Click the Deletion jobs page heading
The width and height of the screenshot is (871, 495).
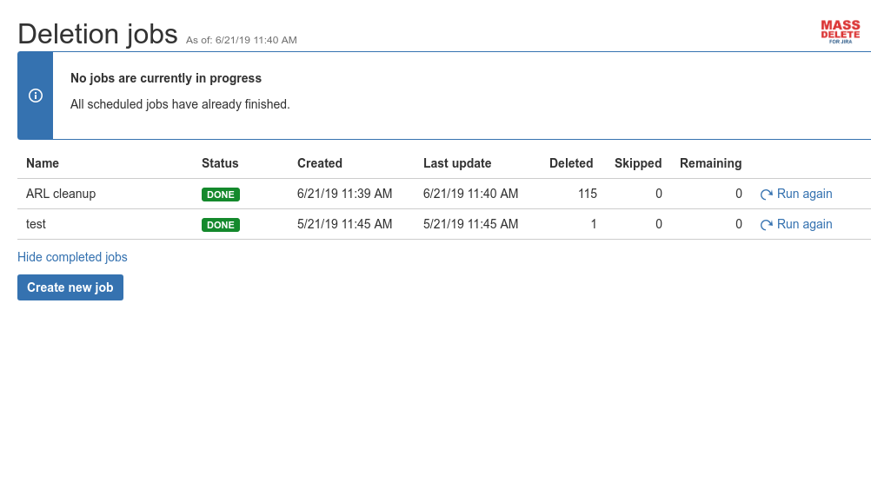pos(97,34)
